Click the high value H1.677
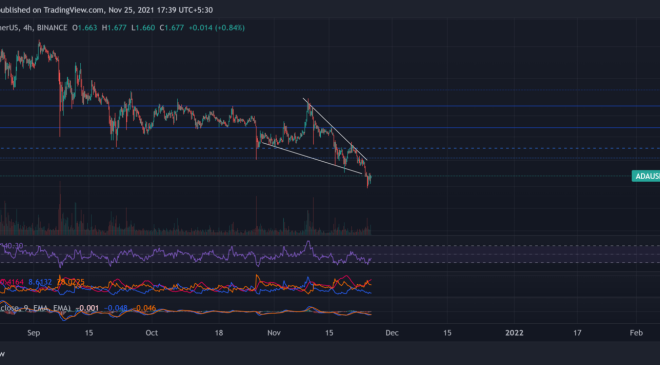The height and width of the screenshot is (365, 660). point(114,28)
